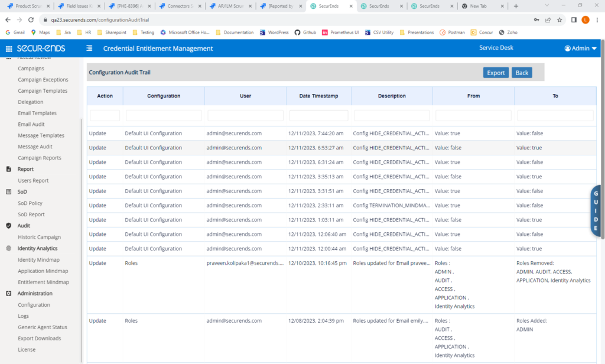Image resolution: width=605 pixels, height=364 pixels.
Task: Open the WordPress bookmark
Action: [274, 32]
